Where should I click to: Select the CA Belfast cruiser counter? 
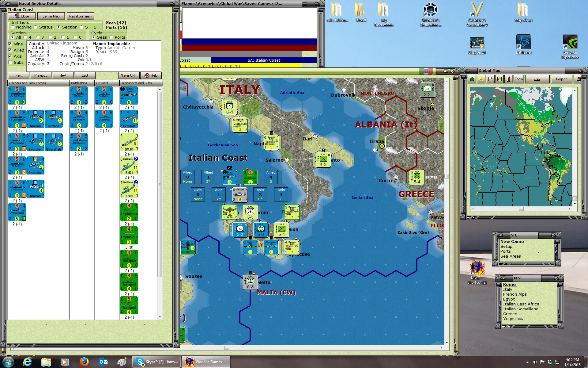tap(104, 96)
